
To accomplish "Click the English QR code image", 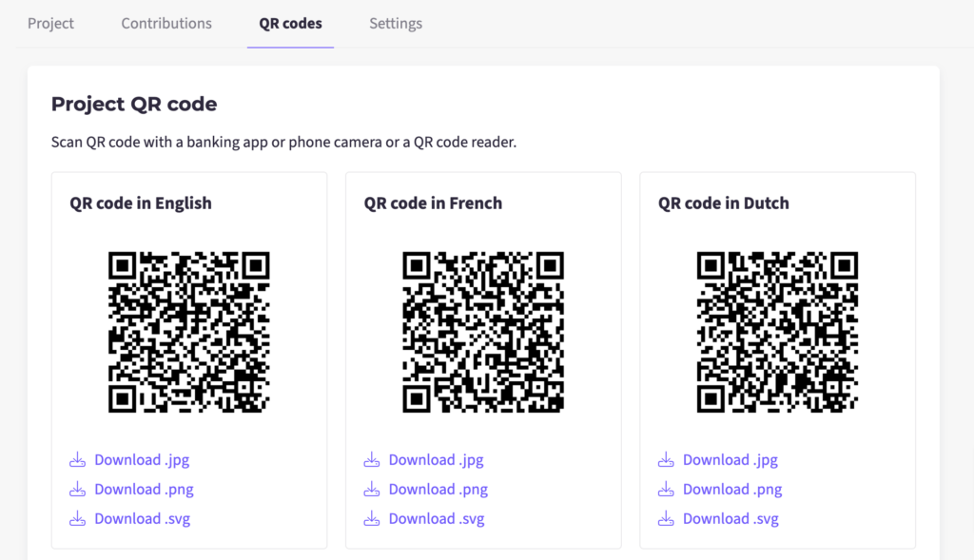I will click(x=189, y=332).
